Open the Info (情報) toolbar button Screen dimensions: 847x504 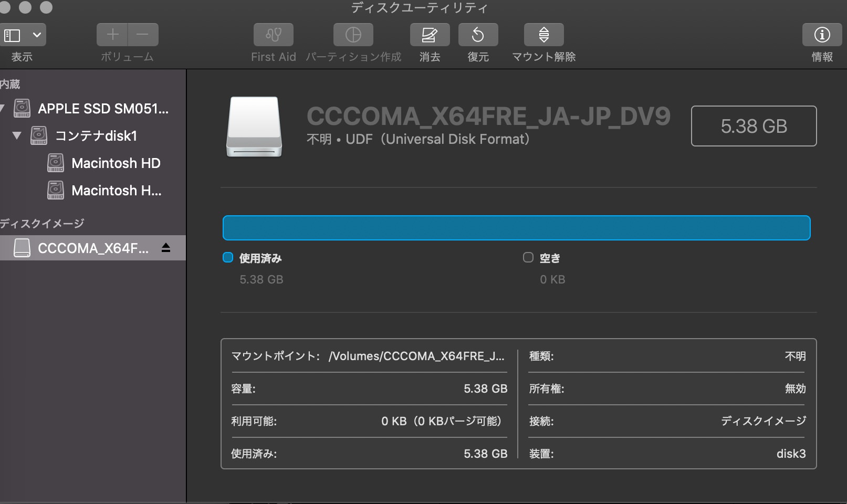(x=822, y=35)
